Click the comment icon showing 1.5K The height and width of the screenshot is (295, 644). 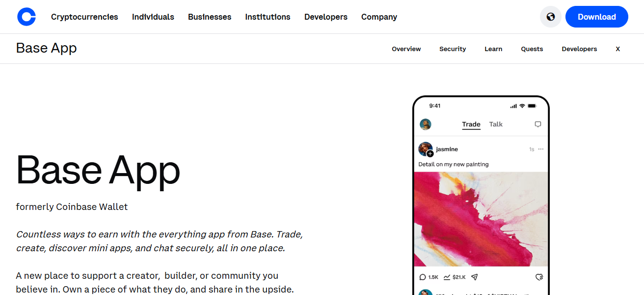click(424, 277)
